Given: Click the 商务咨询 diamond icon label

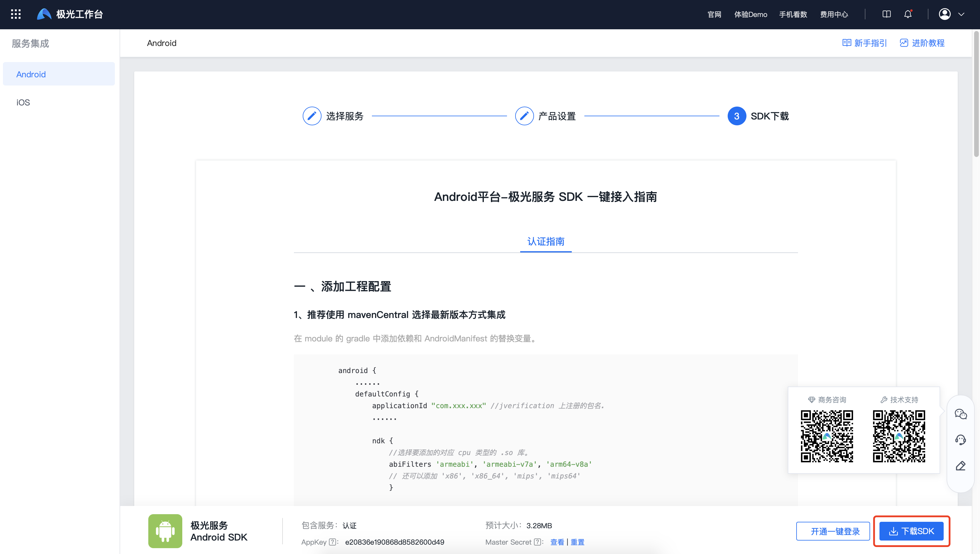Looking at the screenshot, I should (827, 399).
